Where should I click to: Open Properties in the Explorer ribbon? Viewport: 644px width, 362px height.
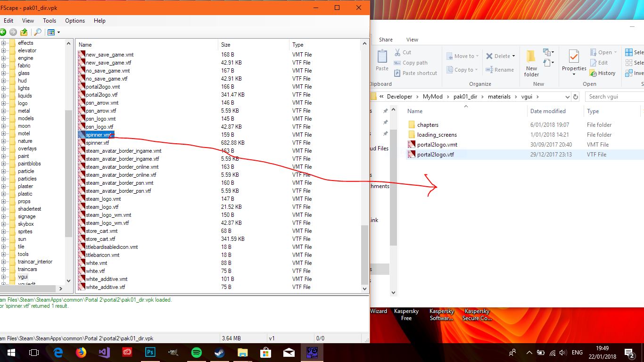tap(574, 63)
